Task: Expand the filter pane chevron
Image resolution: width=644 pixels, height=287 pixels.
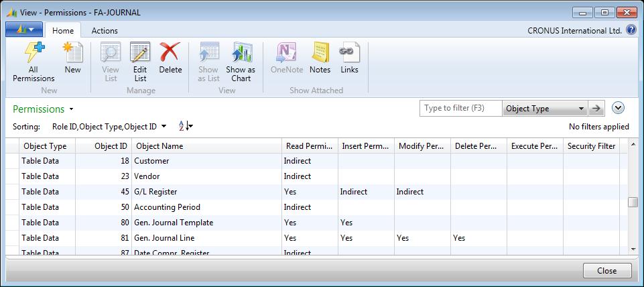Action: point(618,108)
